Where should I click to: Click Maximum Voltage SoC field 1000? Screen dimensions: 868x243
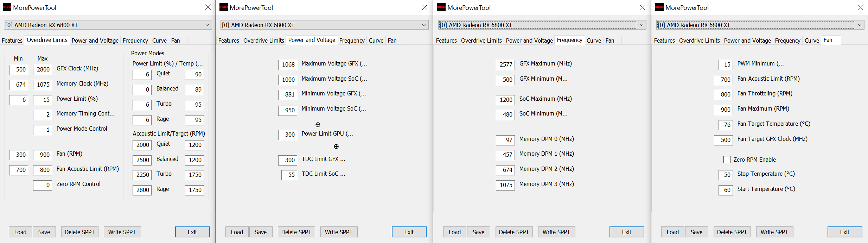coord(288,80)
